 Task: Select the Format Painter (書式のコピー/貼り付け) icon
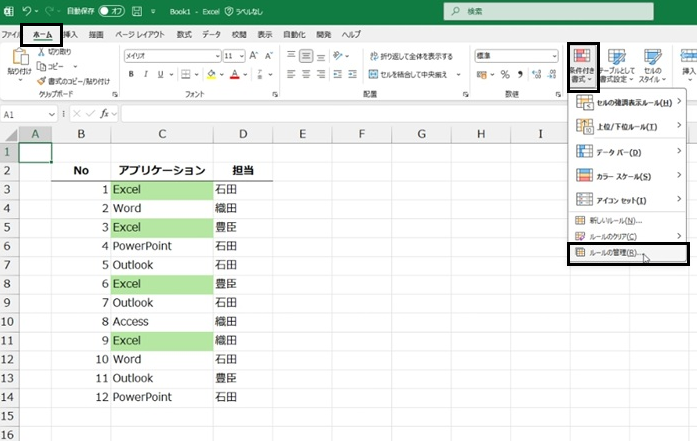tap(43, 80)
